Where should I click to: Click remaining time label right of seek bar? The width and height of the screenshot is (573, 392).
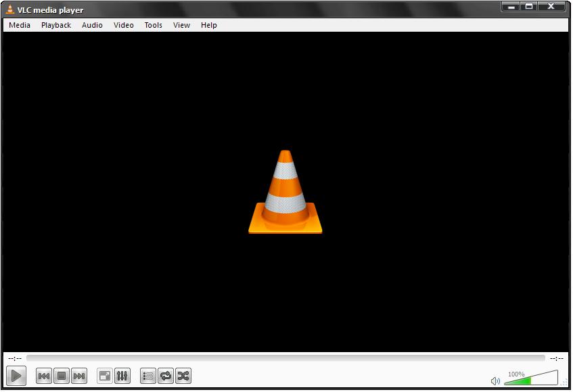pos(557,358)
